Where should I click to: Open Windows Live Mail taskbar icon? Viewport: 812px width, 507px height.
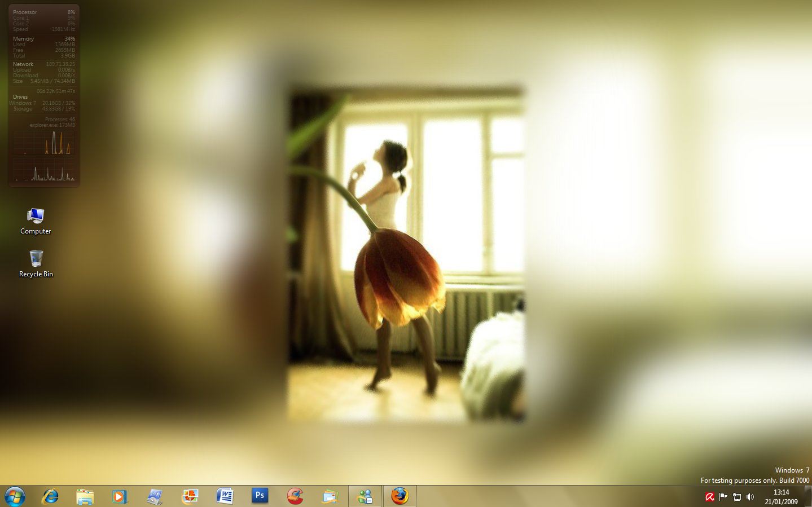330,496
